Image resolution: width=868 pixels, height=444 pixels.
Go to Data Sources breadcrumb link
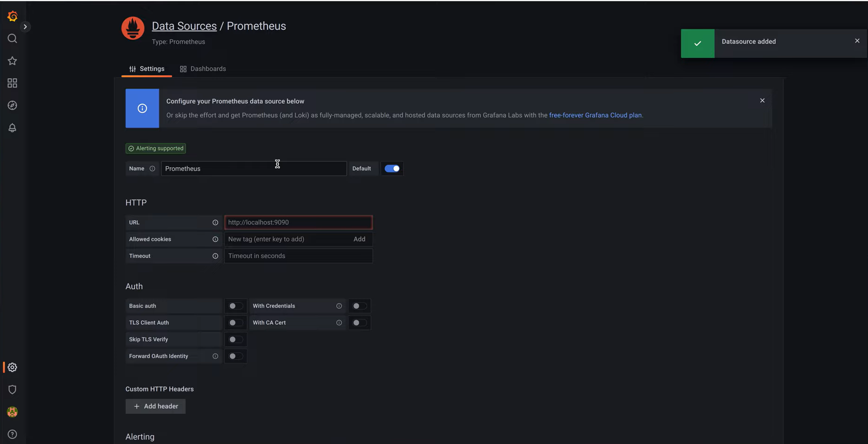click(x=184, y=26)
